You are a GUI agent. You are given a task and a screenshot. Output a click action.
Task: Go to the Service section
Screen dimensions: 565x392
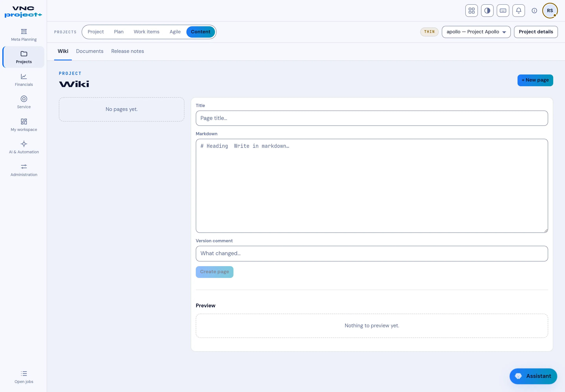(x=24, y=102)
